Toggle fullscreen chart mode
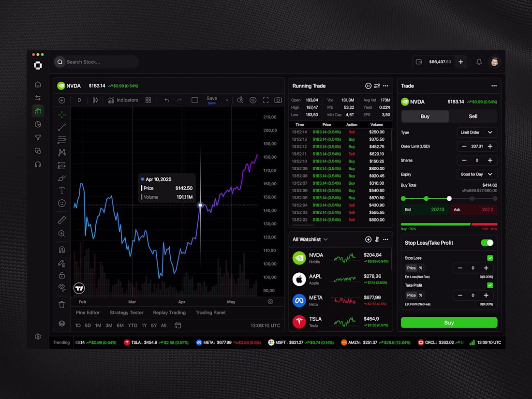The width and height of the screenshot is (532, 399). [x=266, y=100]
